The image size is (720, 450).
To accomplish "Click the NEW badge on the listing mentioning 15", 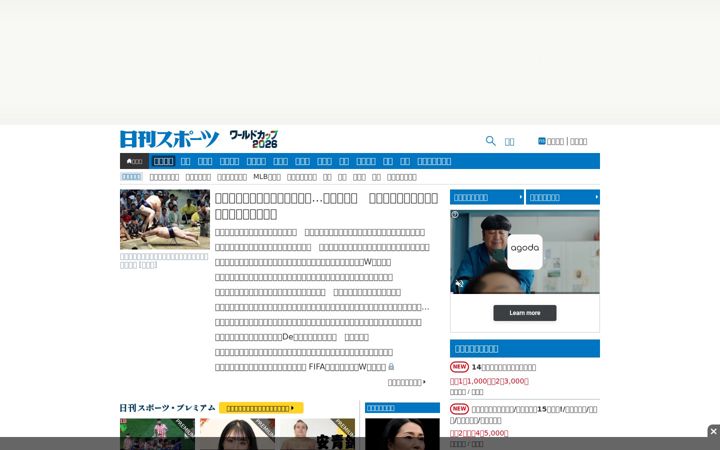I will tap(459, 409).
